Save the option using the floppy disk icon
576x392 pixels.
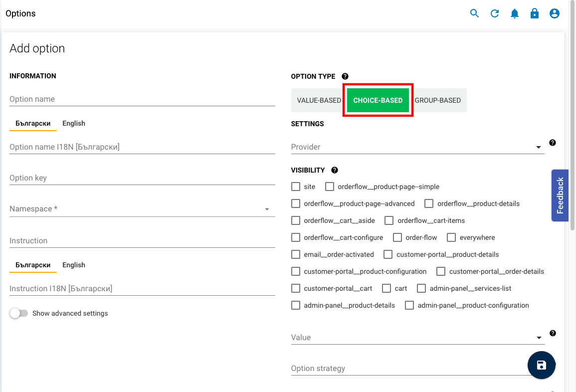tap(541, 365)
